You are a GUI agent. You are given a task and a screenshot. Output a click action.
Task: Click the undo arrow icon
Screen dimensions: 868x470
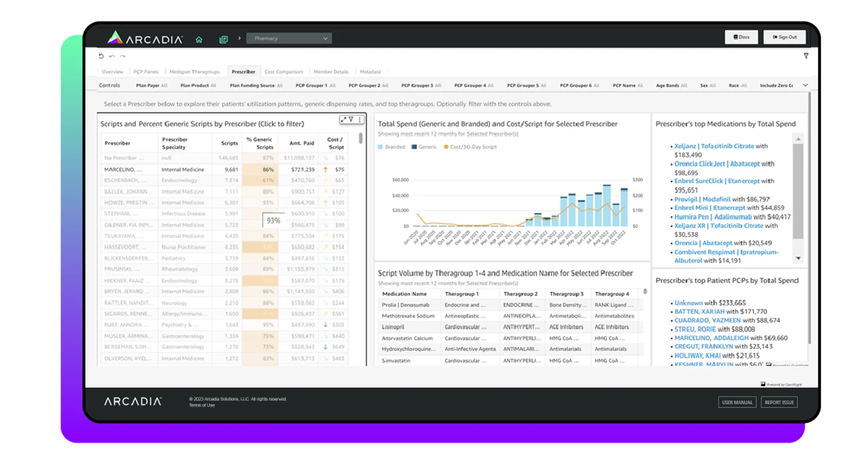pyautogui.click(x=112, y=56)
